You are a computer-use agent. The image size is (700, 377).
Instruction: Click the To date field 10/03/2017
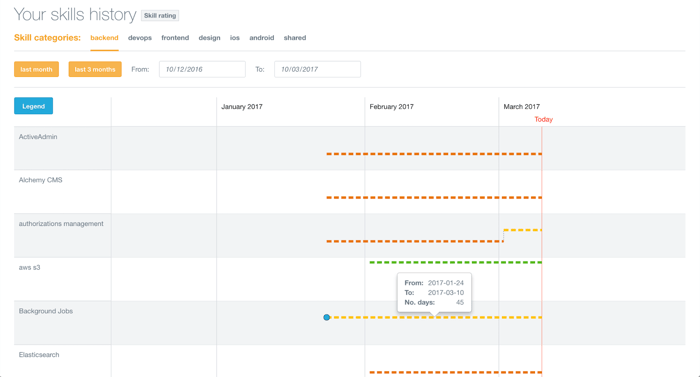click(317, 69)
